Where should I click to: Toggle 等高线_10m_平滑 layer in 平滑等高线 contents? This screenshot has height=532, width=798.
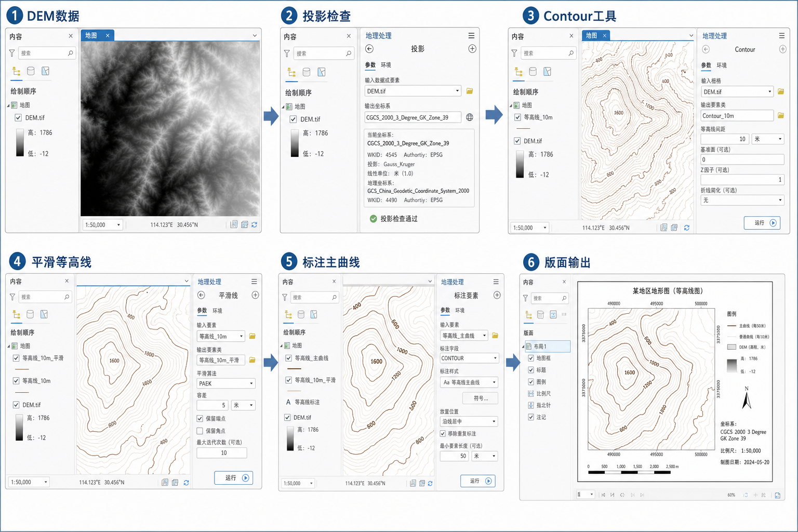(16, 358)
